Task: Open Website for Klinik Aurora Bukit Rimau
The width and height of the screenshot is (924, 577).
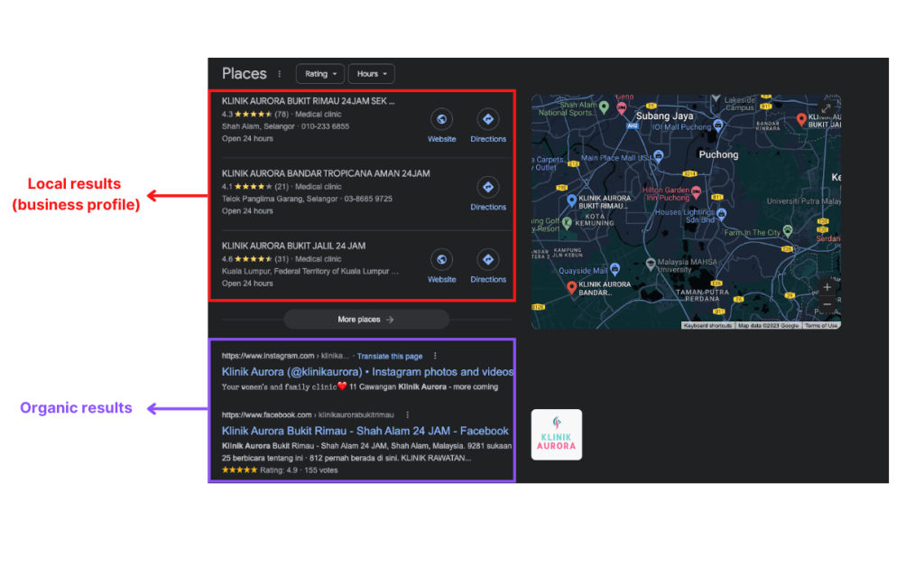Action: [x=441, y=126]
